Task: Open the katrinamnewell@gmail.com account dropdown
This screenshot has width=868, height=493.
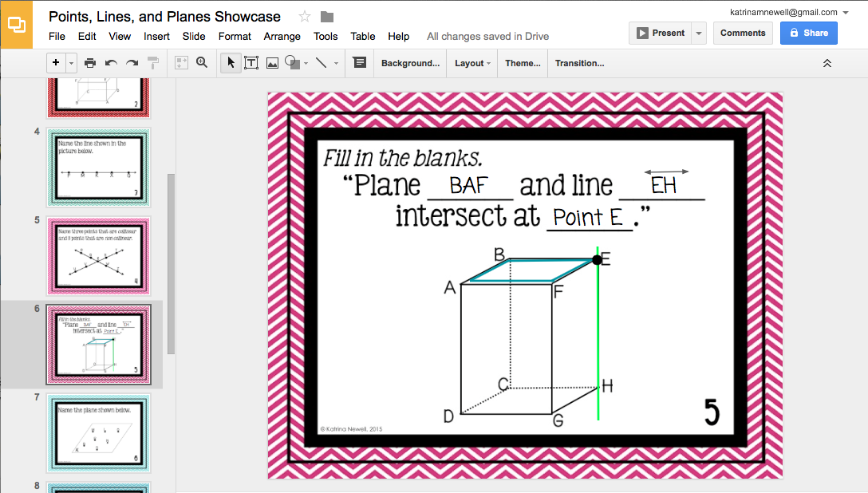Action: 789,12
